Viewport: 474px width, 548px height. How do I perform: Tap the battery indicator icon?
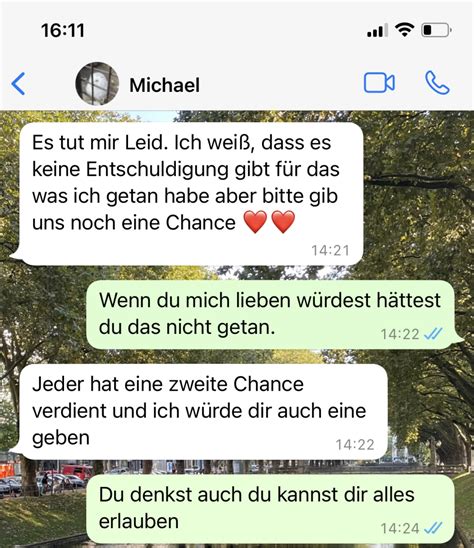(x=436, y=30)
